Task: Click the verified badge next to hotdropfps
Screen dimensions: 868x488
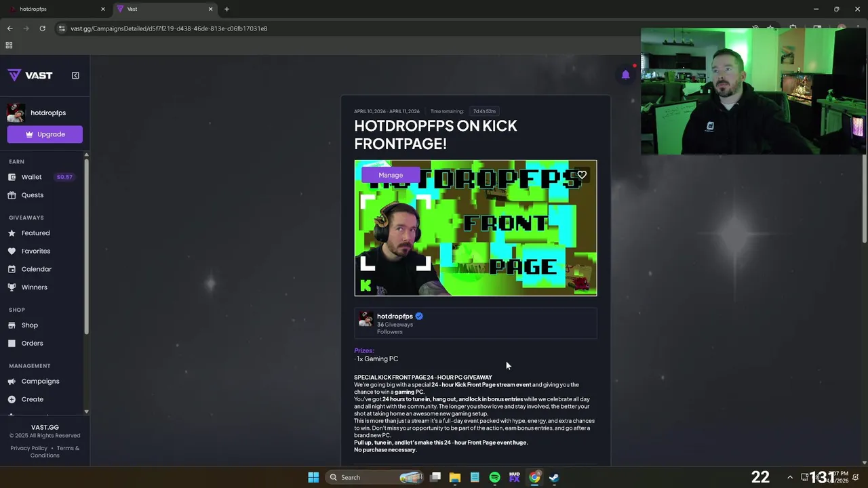Action: point(419,317)
